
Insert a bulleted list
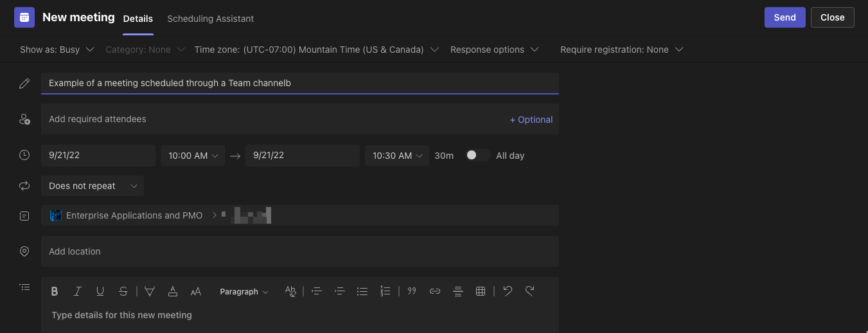[x=362, y=291]
